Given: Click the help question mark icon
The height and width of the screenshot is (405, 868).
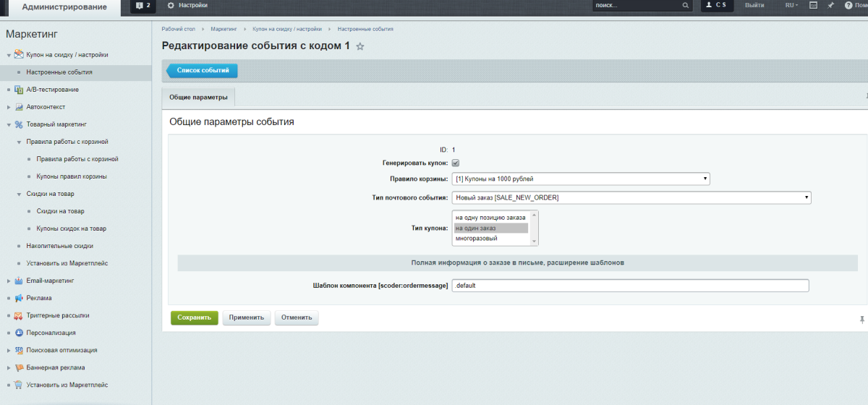Looking at the screenshot, I should pos(848,6).
